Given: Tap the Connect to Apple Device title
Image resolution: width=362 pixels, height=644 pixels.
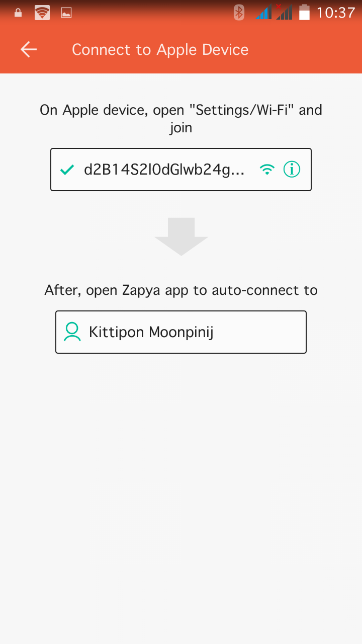Looking at the screenshot, I should tap(160, 50).
